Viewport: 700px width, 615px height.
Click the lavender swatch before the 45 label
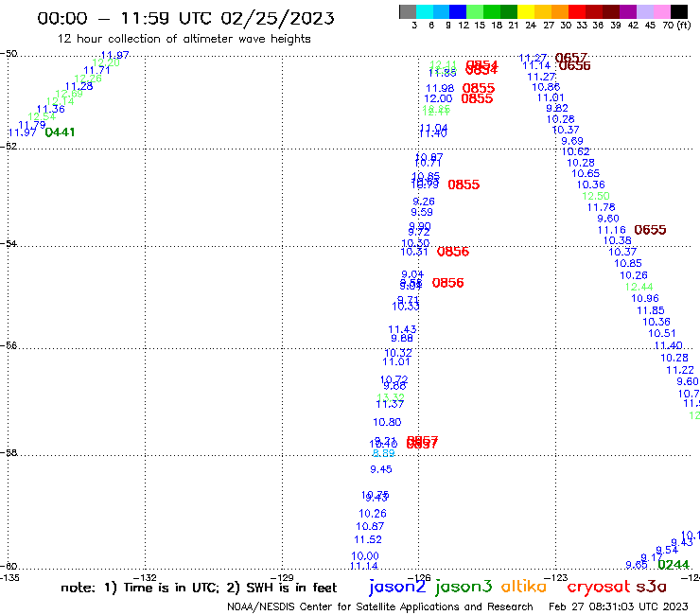[x=644, y=11]
